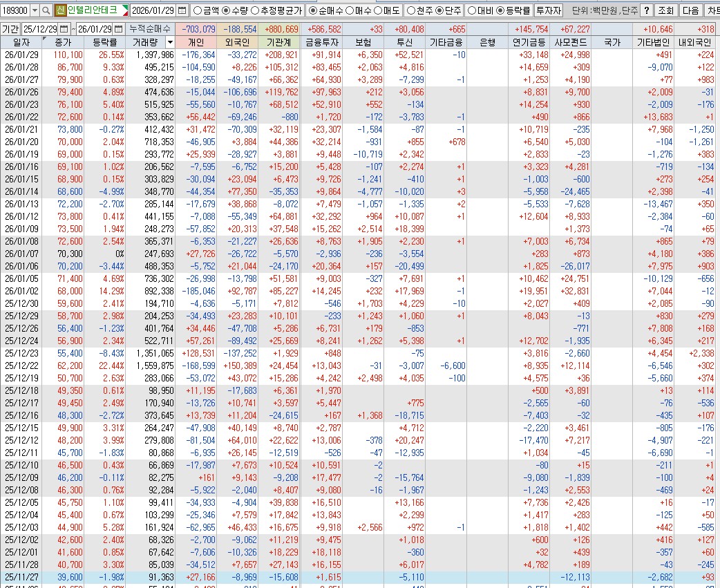This screenshot has width=720, height=588.
Task: Click the 은행 column header
Action: click(487, 43)
